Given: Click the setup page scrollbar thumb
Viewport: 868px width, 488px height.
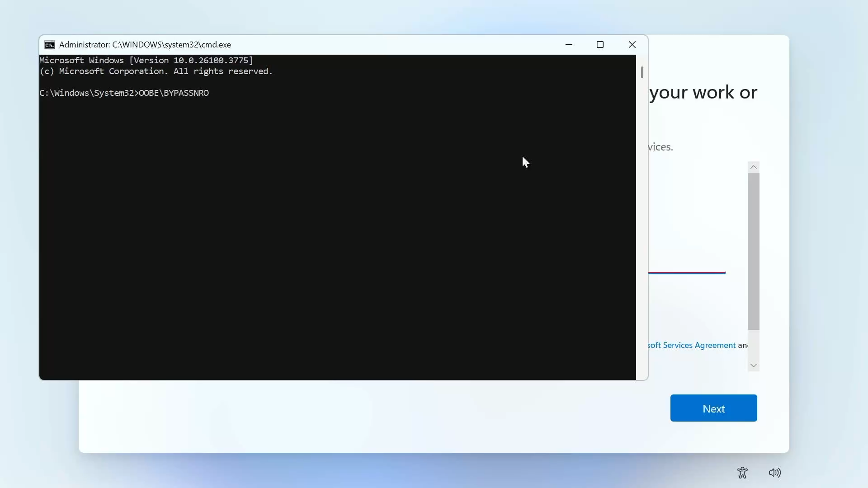Looking at the screenshot, I should coord(753,251).
